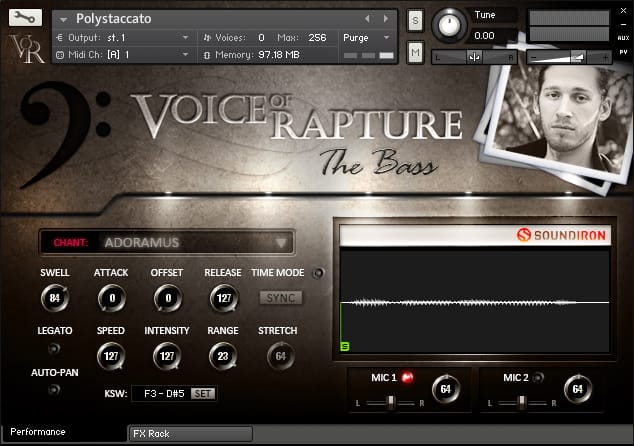Click the wrench instrument edit icon

28,18
